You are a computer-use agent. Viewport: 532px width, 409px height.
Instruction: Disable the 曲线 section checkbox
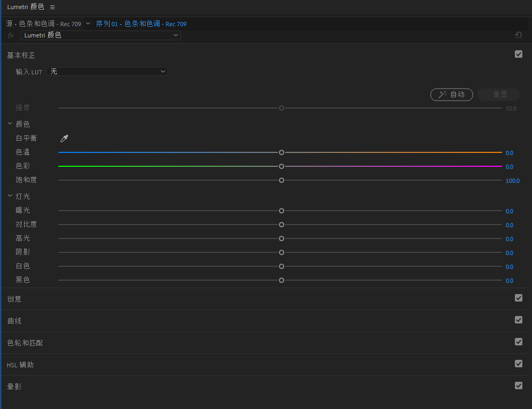click(518, 320)
